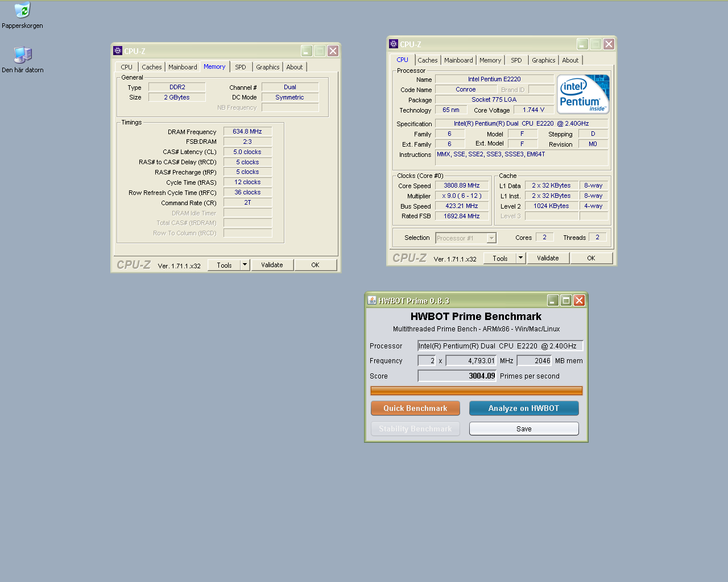
Task: Minimize the HWBOT Prime window
Action: coord(553,300)
